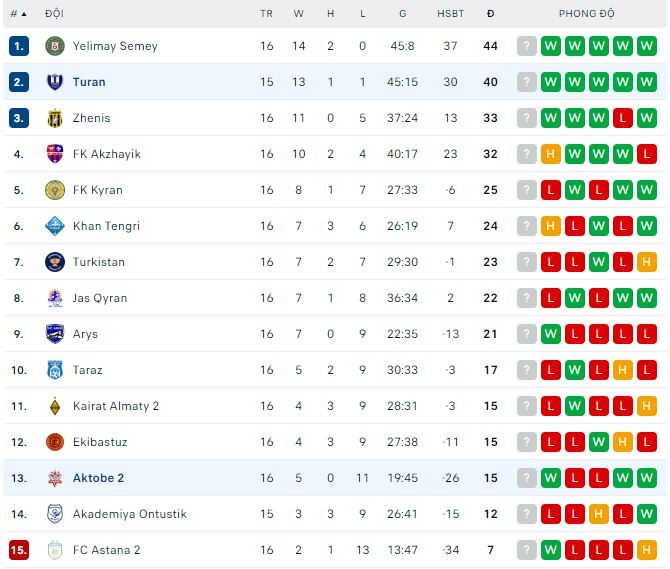This screenshot has width=670, height=569.
Task: Click the Aktobe 2 team logo
Action: (55, 478)
